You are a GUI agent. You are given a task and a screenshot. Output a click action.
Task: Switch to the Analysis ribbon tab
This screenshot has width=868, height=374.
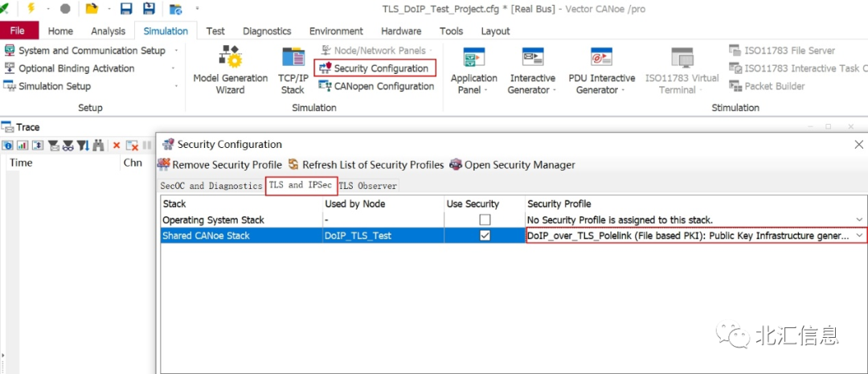click(108, 31)
